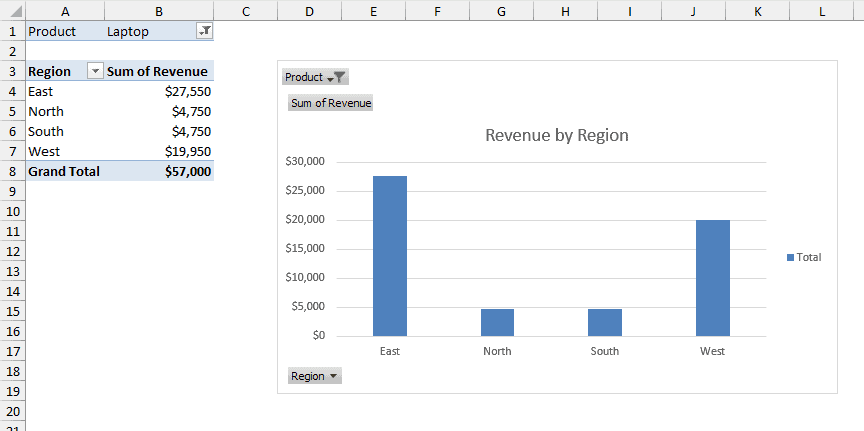The image size is (864, 431).
Task: Select column A header
Action: tap(65, 11)
